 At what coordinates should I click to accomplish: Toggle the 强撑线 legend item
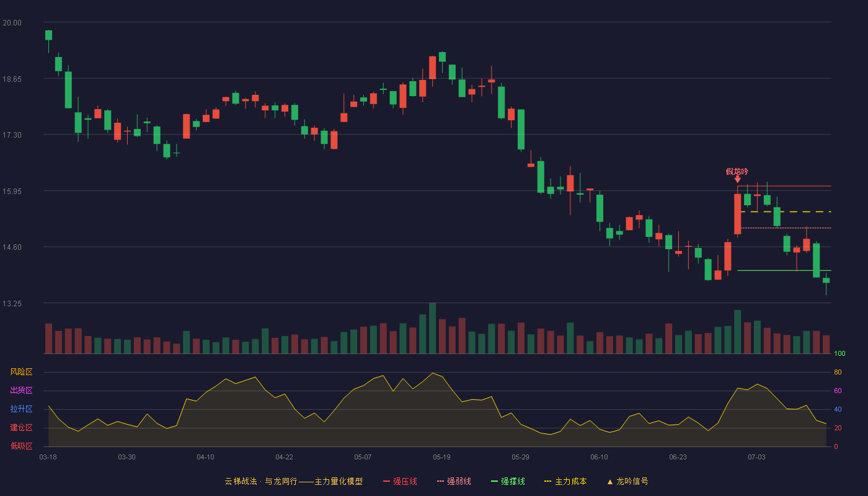coord(508,481)
